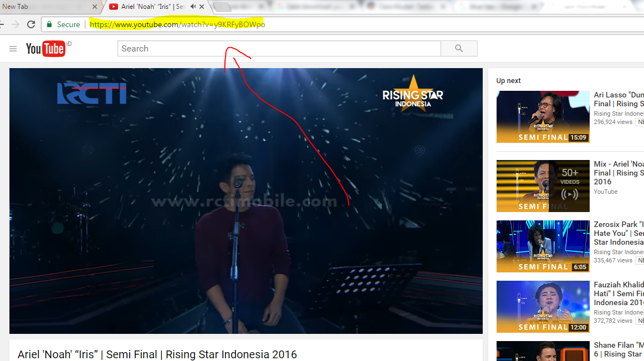This screenshot has height=361, width=644.
Task: Mute the tab via the speaker icon
Action: pos(193,7)
